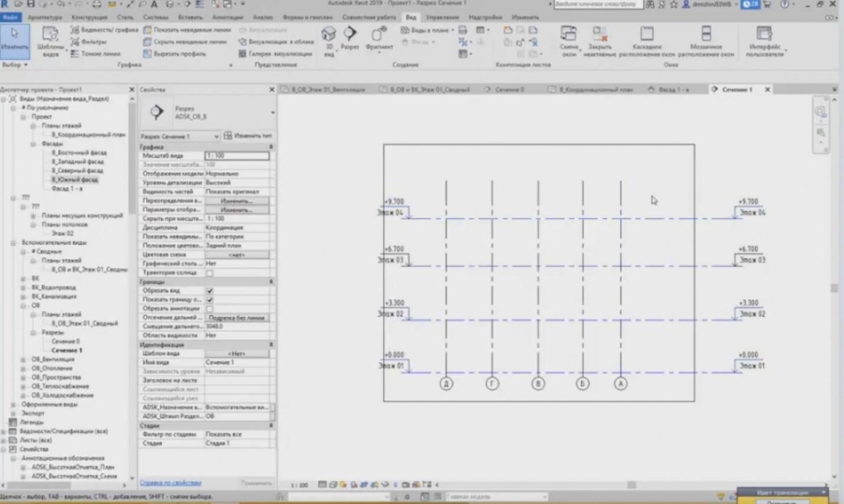
Task: Click the Изменить тип button
Action: (248, 136)
